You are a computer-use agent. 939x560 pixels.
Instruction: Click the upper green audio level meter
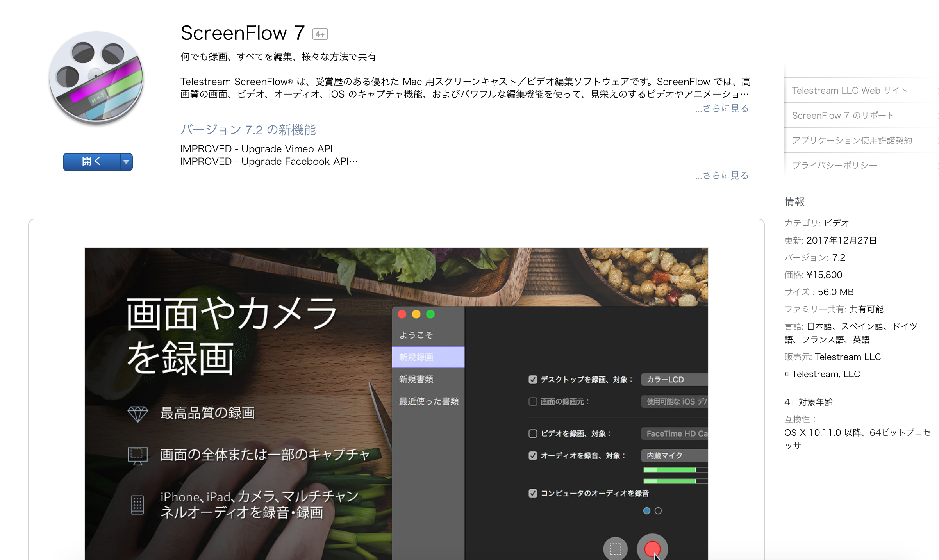[x=675, y=470]
